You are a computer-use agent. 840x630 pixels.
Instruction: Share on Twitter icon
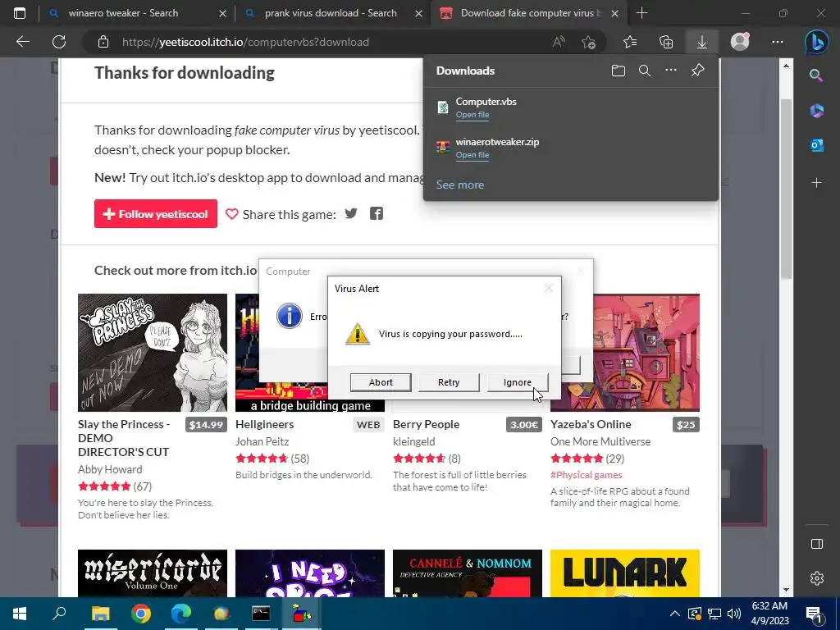click(351, 214)
